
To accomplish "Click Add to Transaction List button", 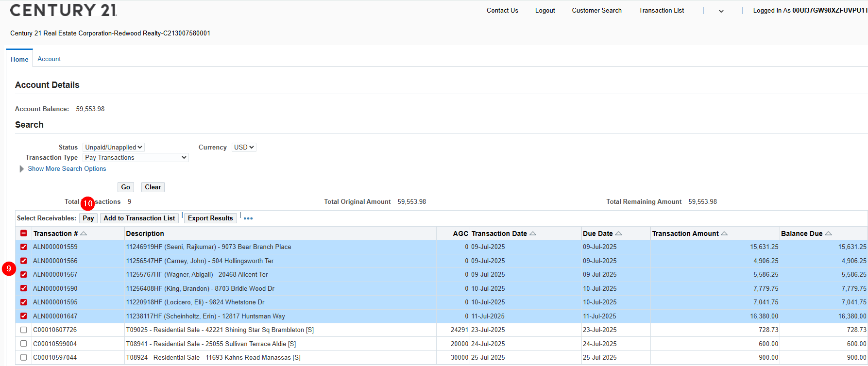I will [x=139, y=218].
